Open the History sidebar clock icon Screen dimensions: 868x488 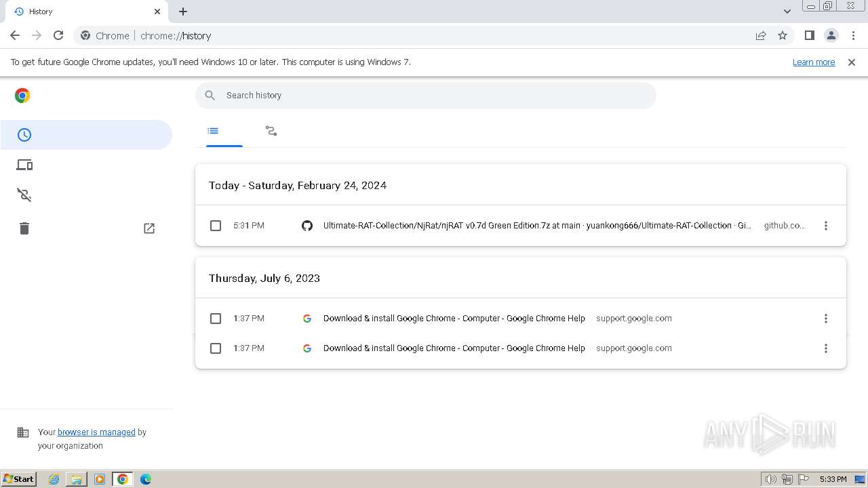click(x=24, y=135)
